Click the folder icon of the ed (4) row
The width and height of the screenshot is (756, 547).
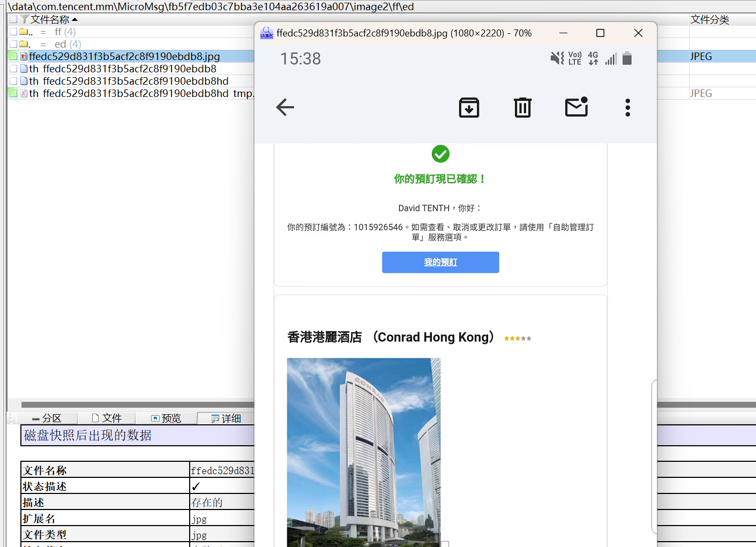[x=24, y=44]
